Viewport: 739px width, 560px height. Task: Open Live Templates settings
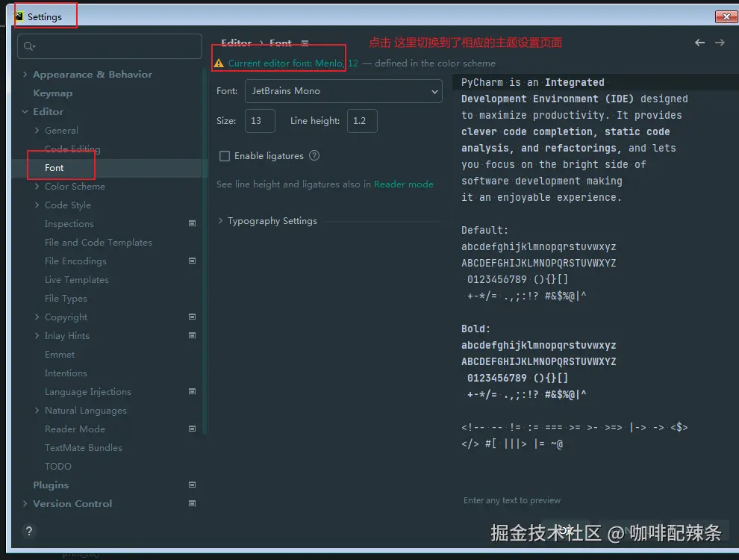click(x=77, y=279)
